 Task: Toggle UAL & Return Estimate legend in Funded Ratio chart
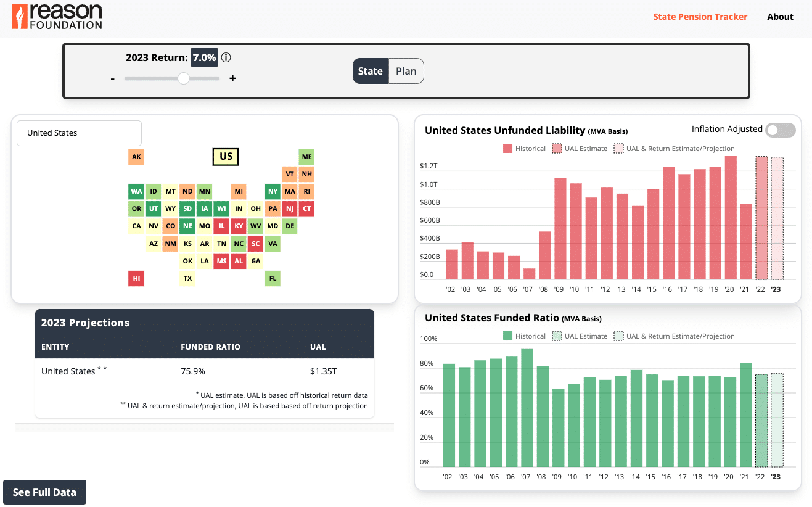point(675,336)
